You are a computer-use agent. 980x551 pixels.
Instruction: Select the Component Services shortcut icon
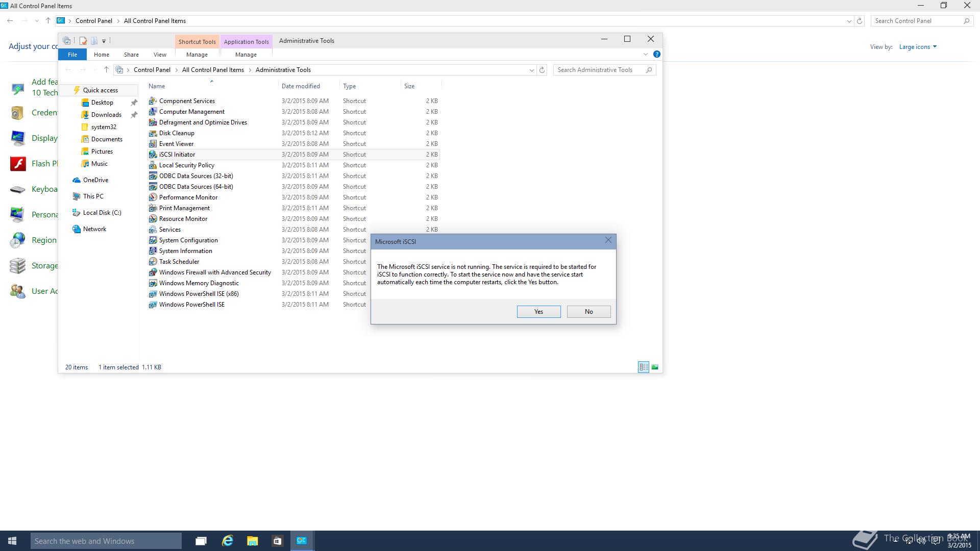(153, 101)
